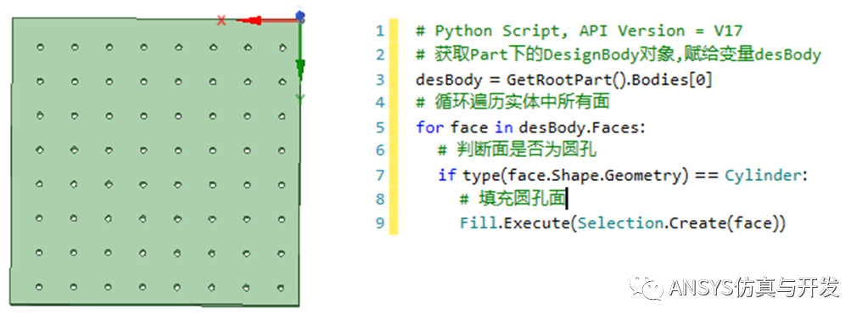Click 'type(face.Shape.Geometry)' in the code
The height and width of the screenshot is (326, 868).
point(575,176)
